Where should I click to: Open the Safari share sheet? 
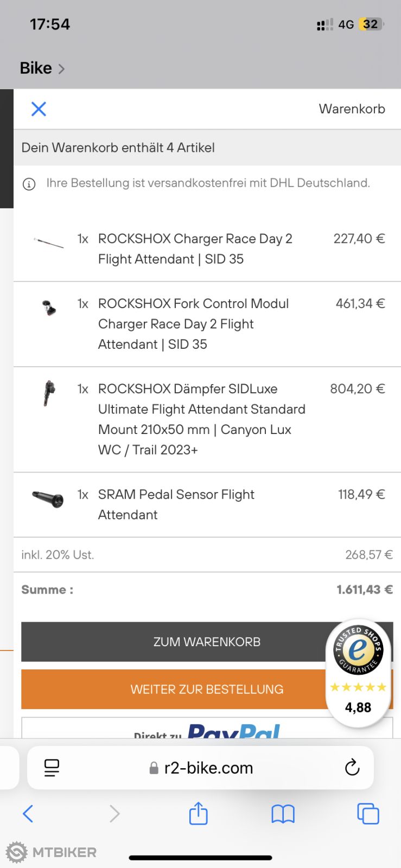pos(198,813)
